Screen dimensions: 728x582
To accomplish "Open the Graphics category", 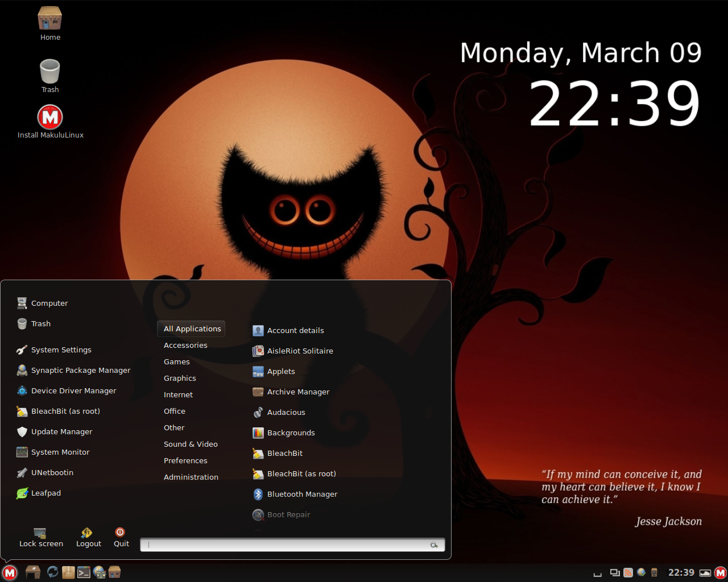I will (x=180, y=378).
